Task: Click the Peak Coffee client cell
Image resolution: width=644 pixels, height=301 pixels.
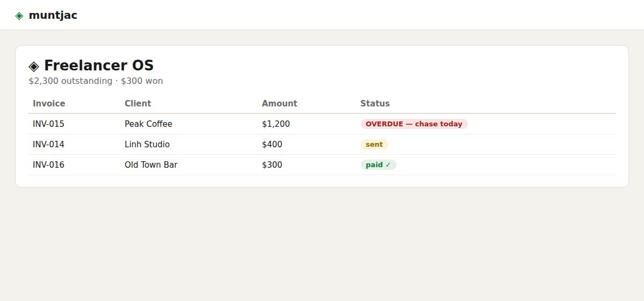Action: click(x=149, y=124)
